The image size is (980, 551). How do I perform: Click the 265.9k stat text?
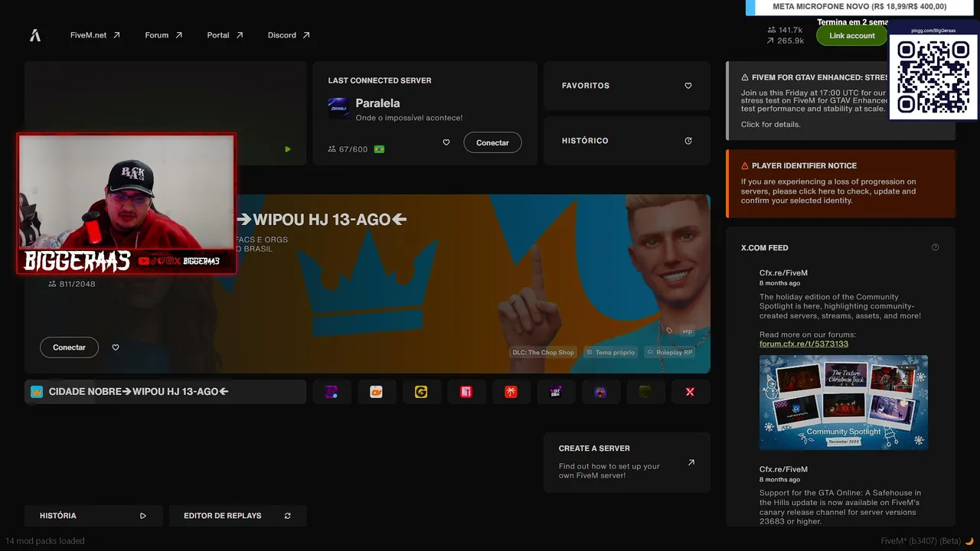785,41
